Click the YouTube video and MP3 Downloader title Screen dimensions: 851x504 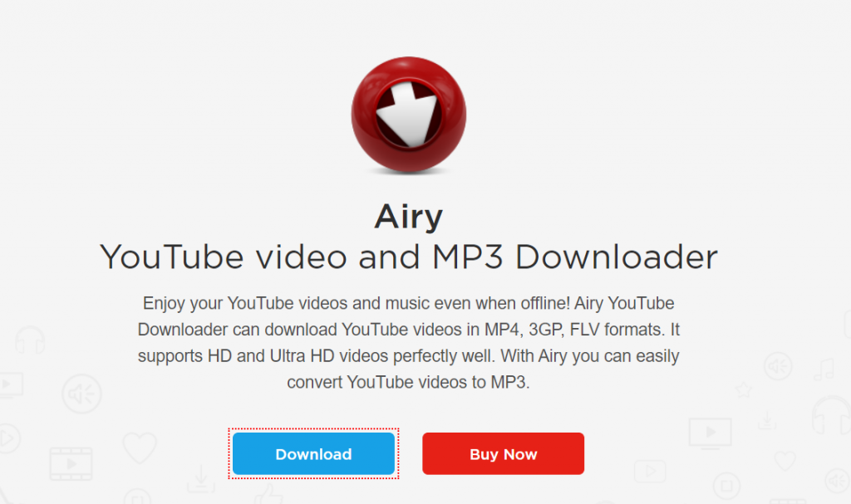tap(409, 257)
